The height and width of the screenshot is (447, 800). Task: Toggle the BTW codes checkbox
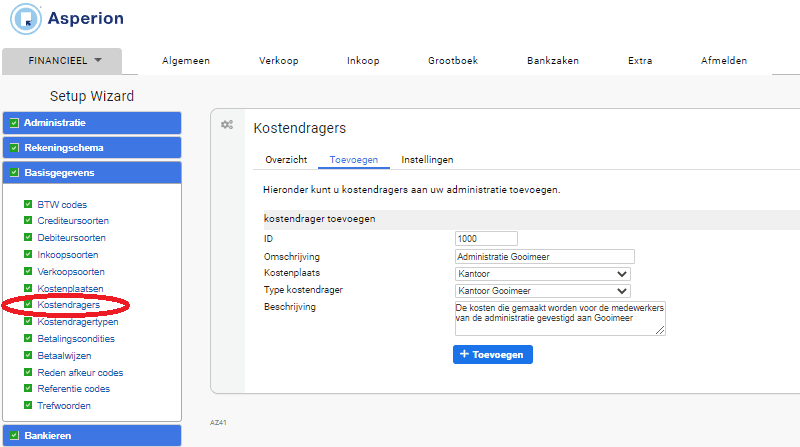(x=28, y=204)
